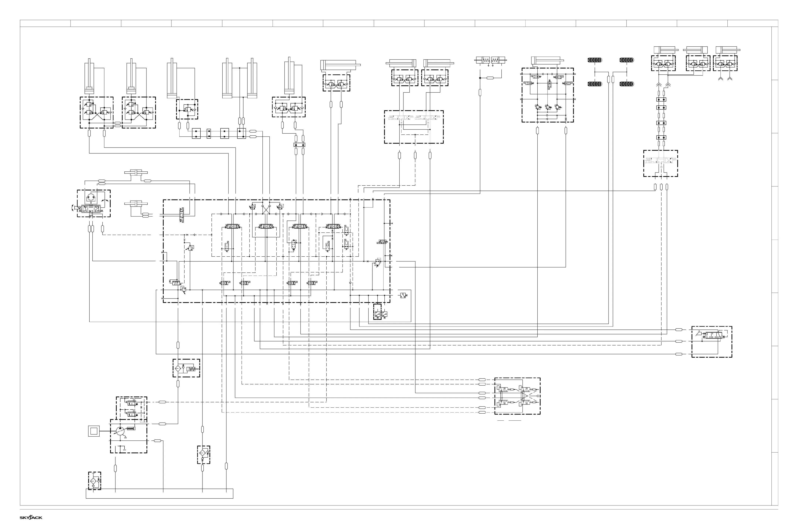Click the dual joystick pilot valve block
The image size is (798, 532).
click(517, 396)
